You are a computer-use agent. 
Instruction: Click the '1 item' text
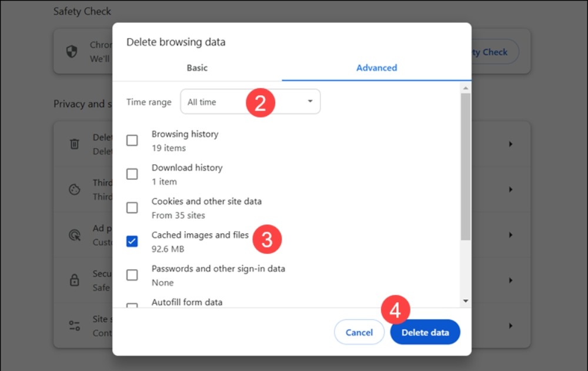click(164, 182)
